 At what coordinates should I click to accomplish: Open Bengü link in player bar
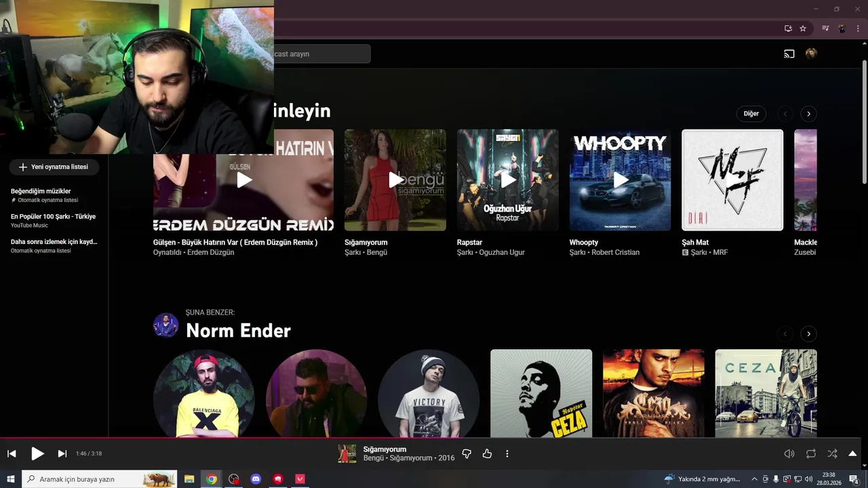tap(374, 458)
